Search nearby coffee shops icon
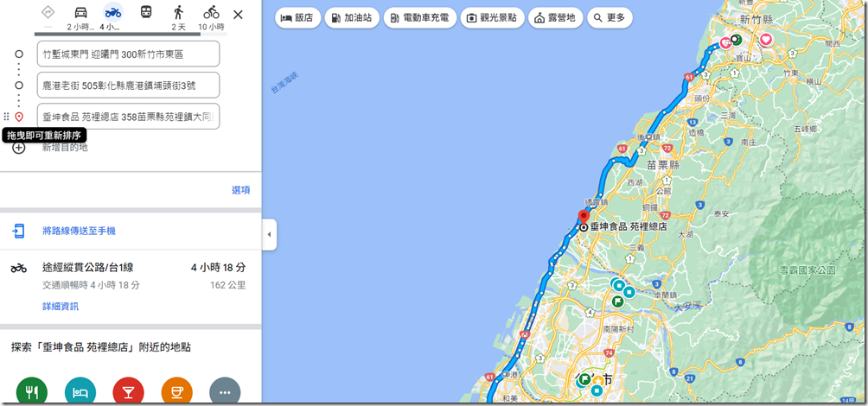 click(176, 391)
